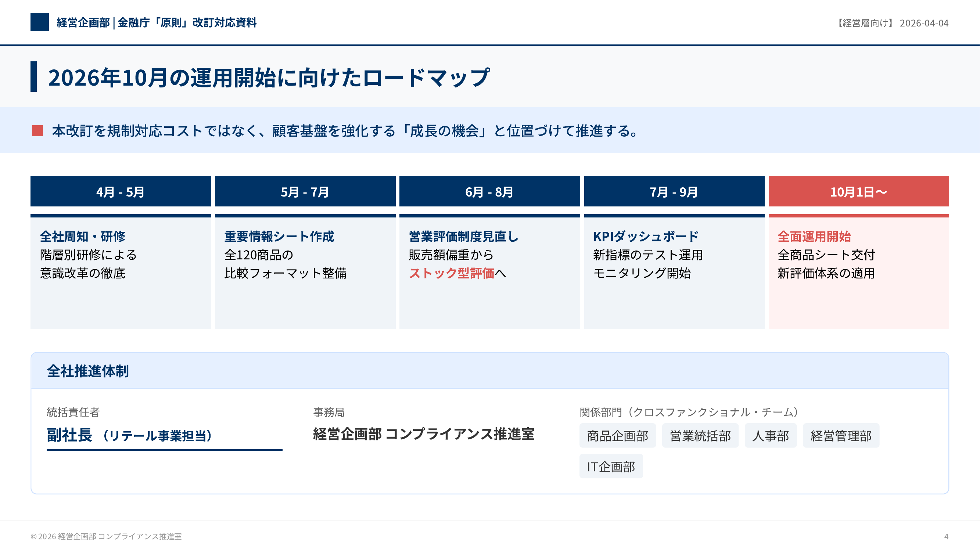Click the 営業統括部 department tag
Screen dimensions: 980x551
coord(700,436)
